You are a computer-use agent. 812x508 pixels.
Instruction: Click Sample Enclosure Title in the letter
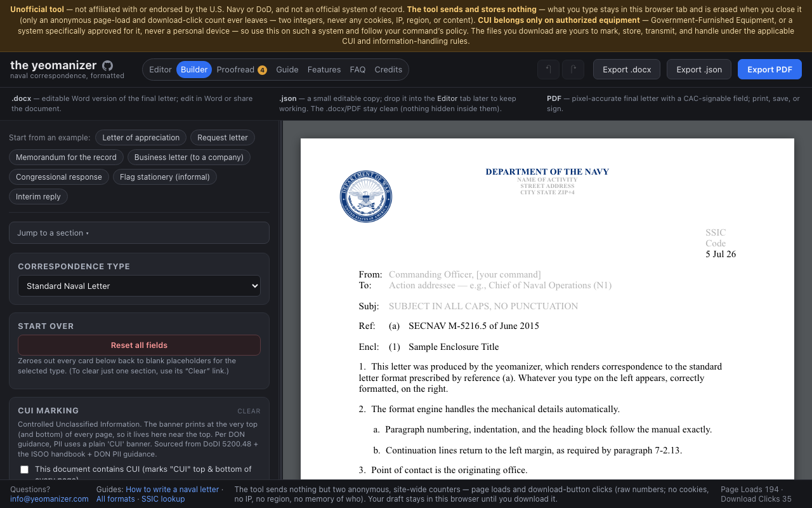click(454, 347)
